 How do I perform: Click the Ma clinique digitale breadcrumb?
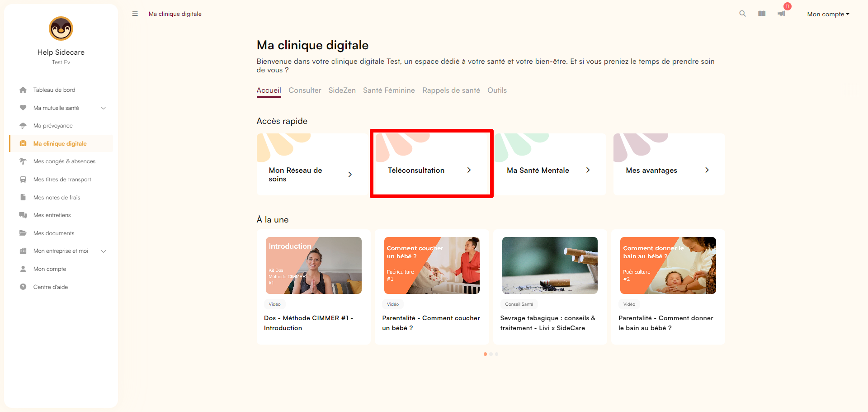[175, 14]
